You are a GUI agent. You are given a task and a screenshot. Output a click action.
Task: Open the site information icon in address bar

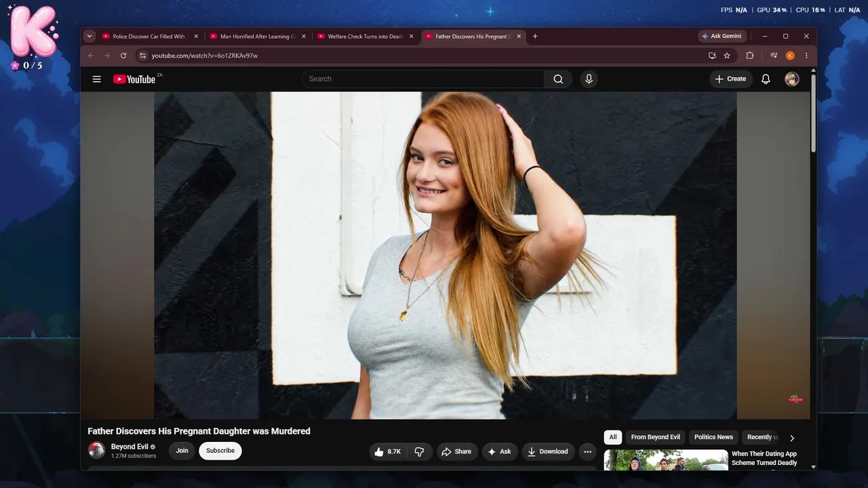point(142,56)
